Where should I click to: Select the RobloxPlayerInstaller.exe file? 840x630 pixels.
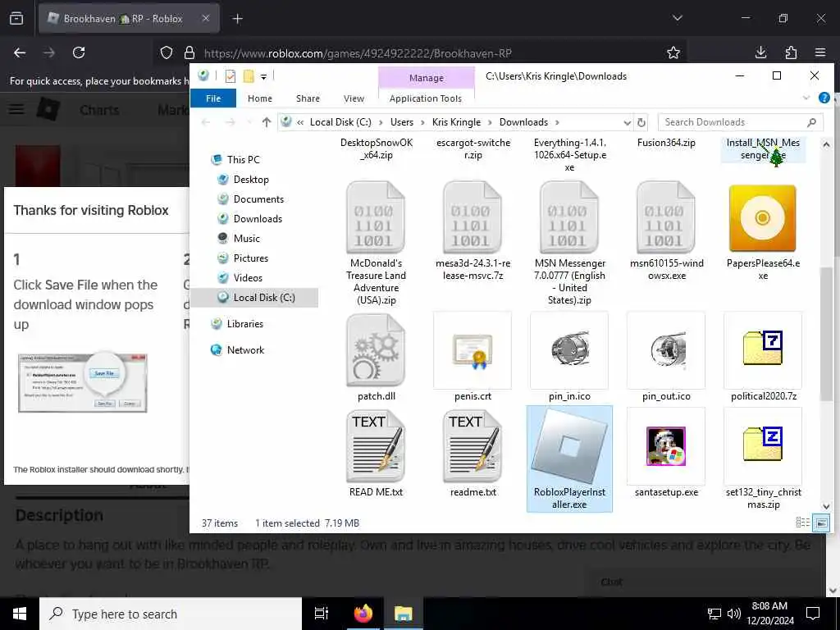coord(569,459)
